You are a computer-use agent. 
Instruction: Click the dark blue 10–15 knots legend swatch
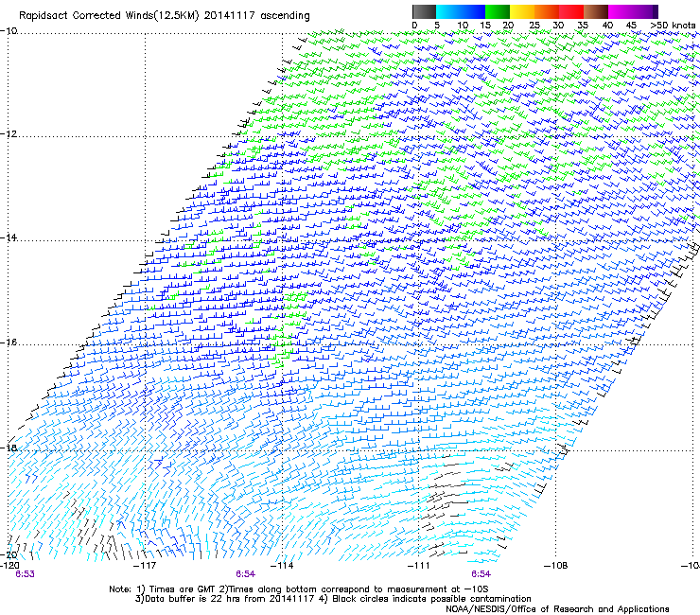pos(473,11)
